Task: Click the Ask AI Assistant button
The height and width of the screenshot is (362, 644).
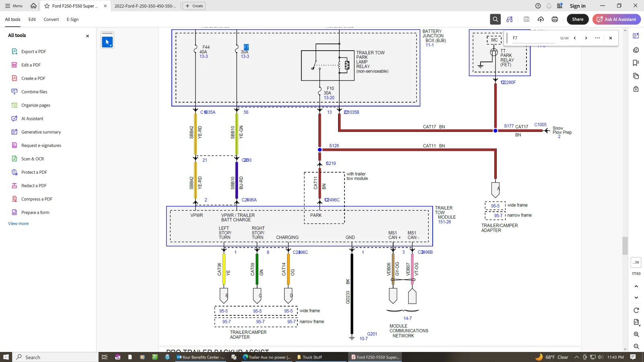Action: (616, 19)
